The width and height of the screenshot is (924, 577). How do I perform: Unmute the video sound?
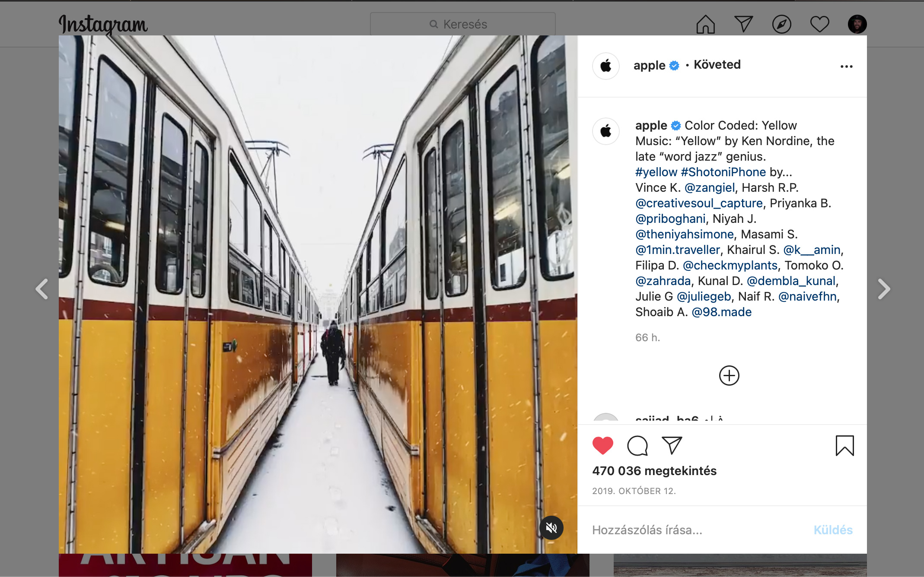[551, 528]
